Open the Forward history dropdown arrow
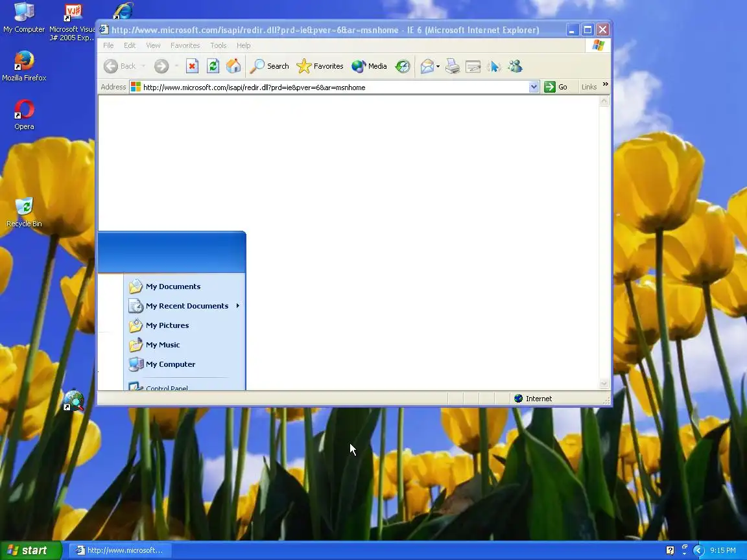 [176, 66]
